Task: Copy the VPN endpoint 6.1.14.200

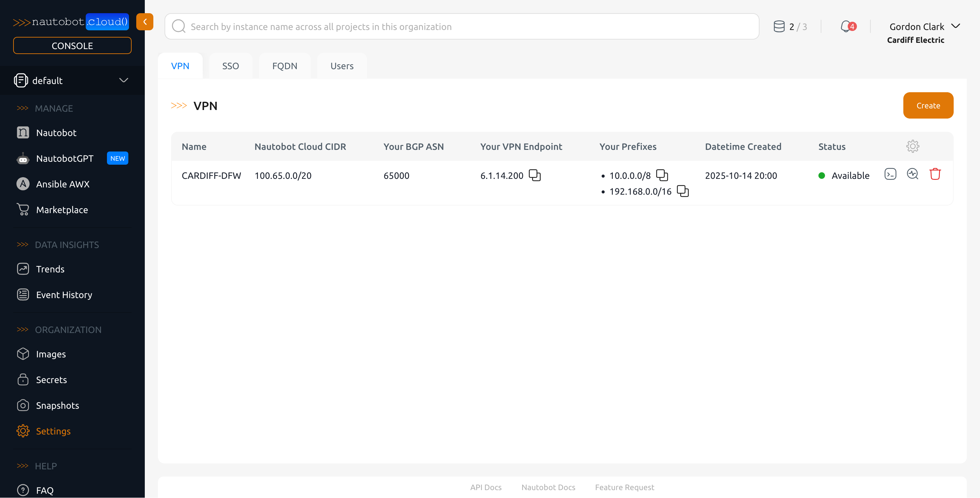Action: coord(535,176)
